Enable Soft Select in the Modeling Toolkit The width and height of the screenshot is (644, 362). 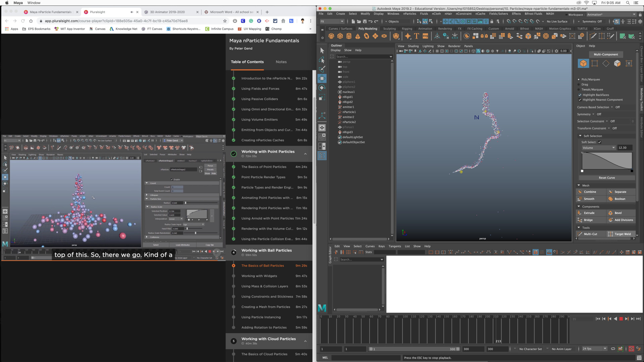pos(600,142)
